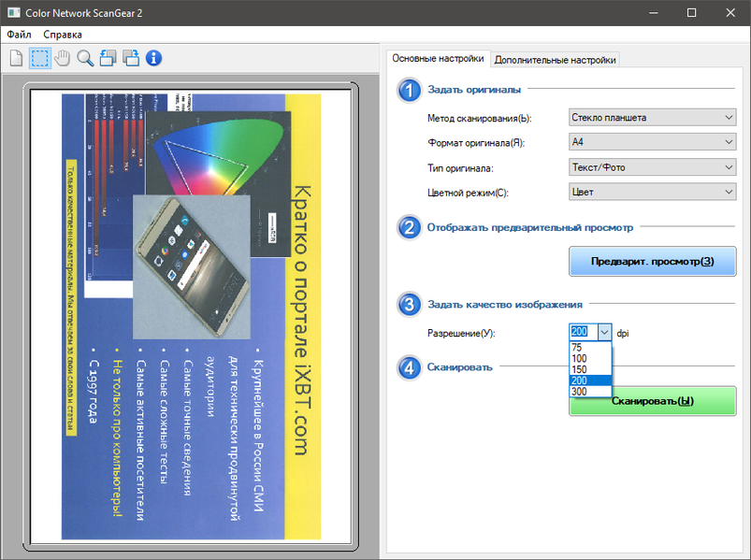Switch to Дополнительные настройки tab
751x560 pixels.
[556, 60]
